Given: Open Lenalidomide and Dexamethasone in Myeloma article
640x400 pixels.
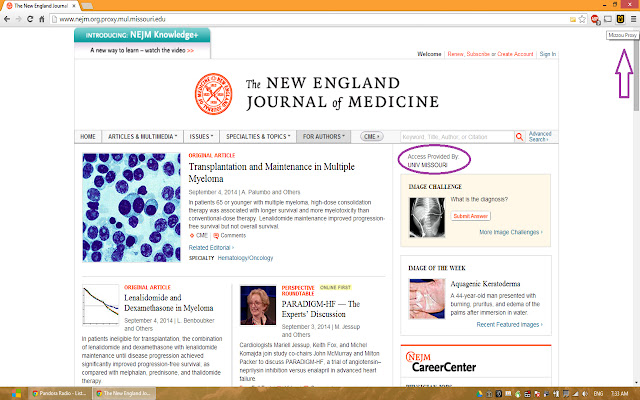Looking at the screenshot, I should click(x=169, y=302).
